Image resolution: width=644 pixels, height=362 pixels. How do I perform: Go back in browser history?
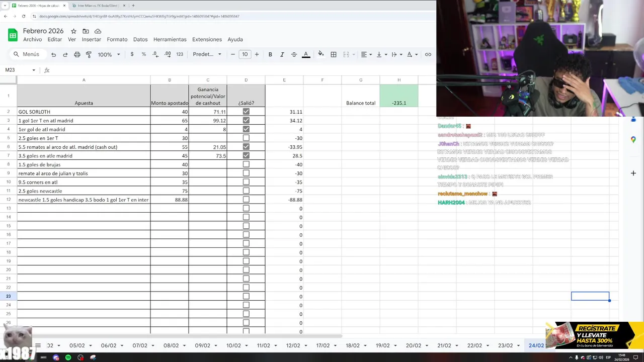click(6, 16)
